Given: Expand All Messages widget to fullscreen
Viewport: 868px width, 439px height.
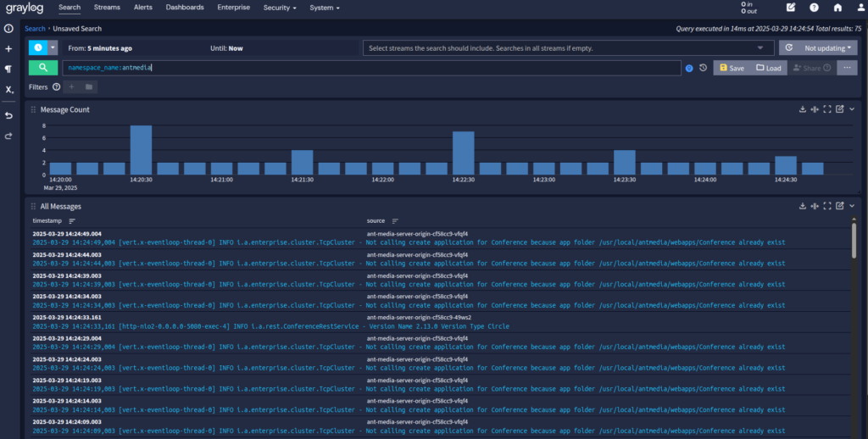Looking at the screenshot, I should (x=827, y=206).
